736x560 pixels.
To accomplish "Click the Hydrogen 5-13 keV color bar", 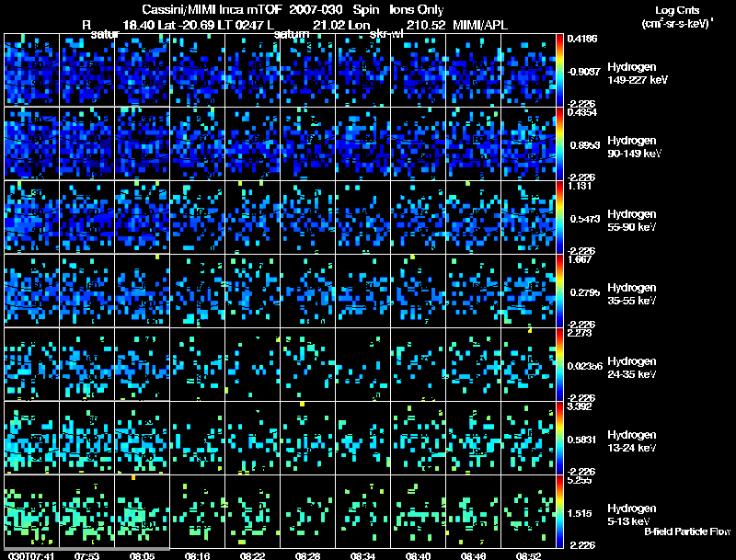I will point(560,510).
